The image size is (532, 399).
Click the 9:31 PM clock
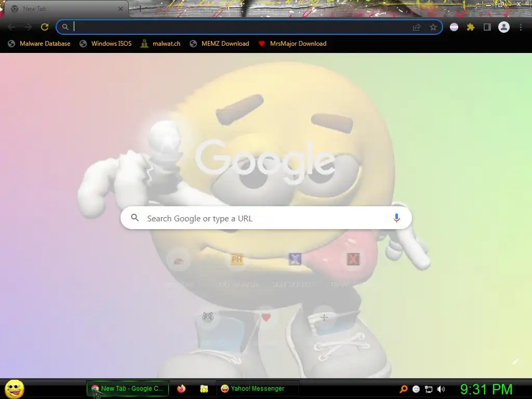[x=486, y=389]
